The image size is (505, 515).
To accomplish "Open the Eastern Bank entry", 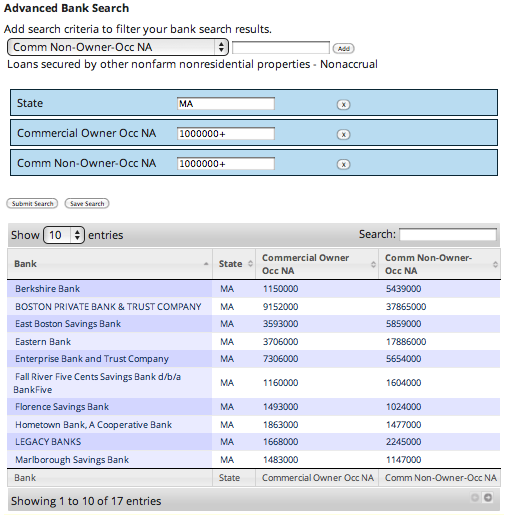I will pyautogui.click(x=43, y=342).
